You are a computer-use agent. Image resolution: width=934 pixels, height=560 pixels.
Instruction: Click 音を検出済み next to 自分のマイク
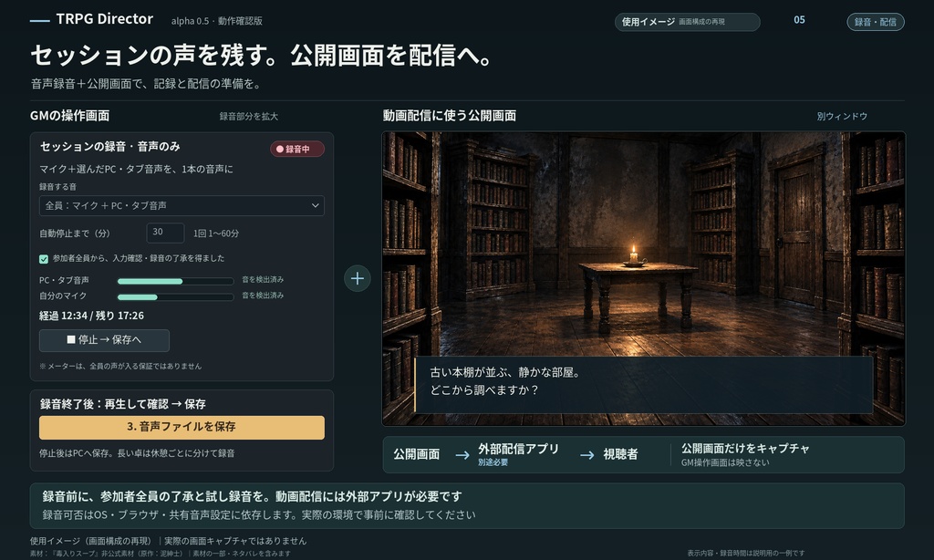point(263,296)
